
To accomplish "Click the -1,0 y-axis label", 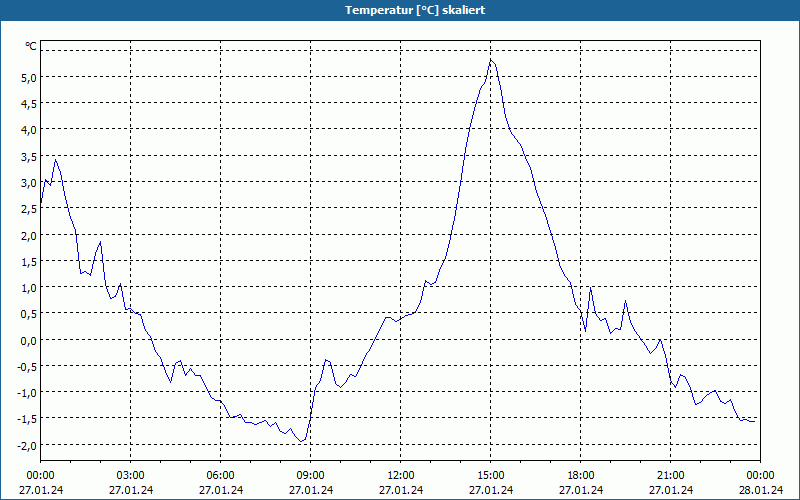I will (27, 393).
